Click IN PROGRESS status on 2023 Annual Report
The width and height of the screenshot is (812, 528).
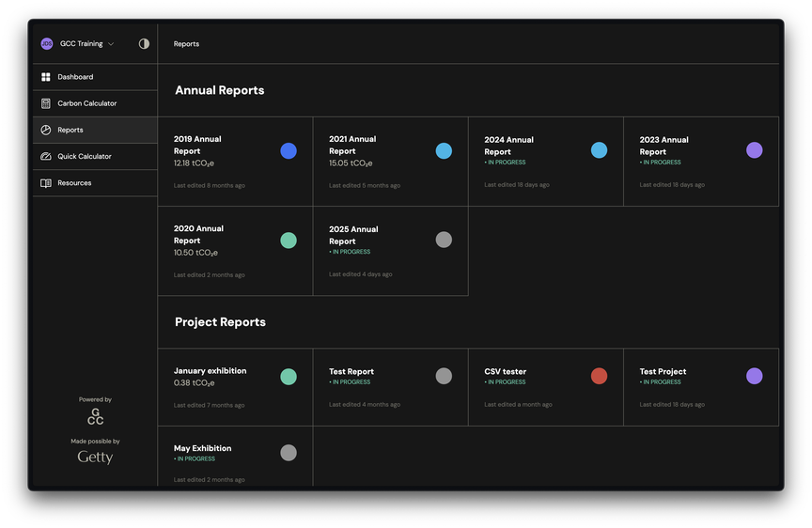(x=661, y=162)
